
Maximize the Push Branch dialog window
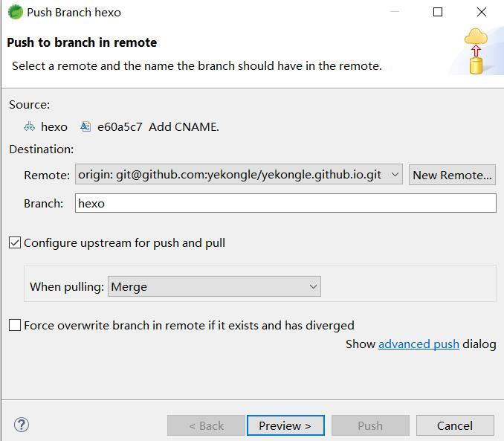[438, 12]
